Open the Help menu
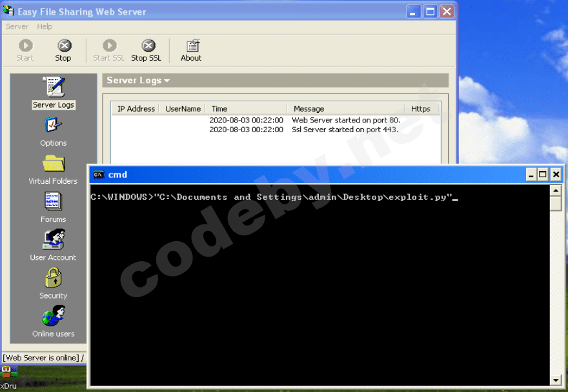Viewport: 568px width, 392px height. tap(45, 26)
